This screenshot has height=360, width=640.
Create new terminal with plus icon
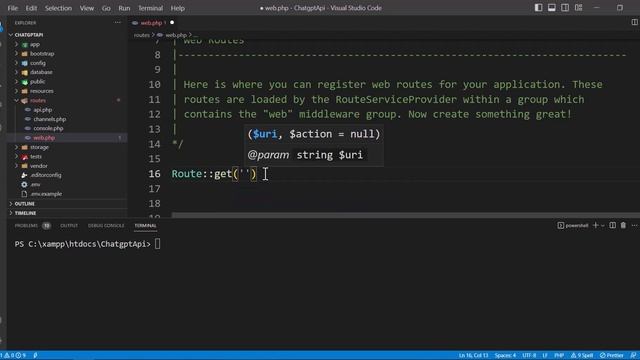click(x=596, y=225)
